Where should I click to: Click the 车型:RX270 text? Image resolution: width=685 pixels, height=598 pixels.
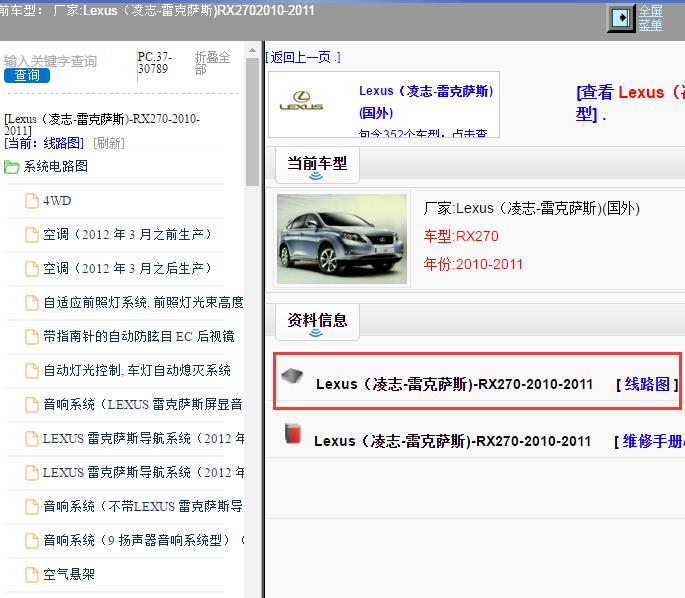click(x=461, y=236)
